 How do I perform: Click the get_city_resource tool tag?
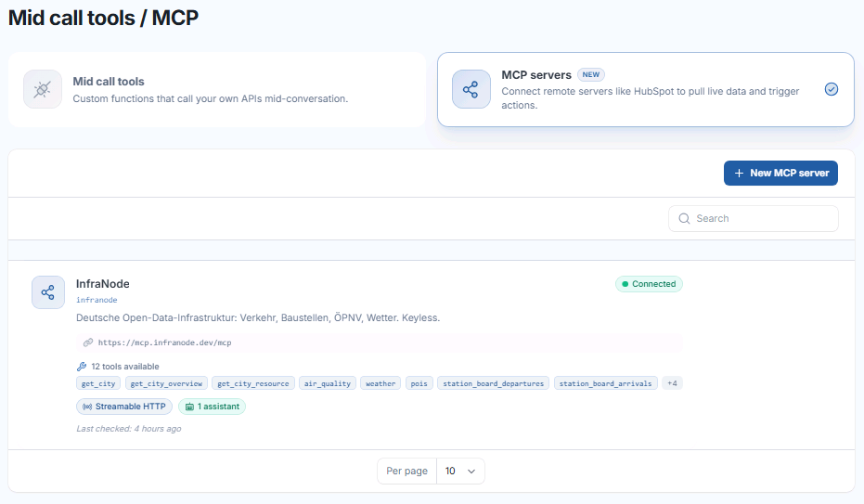[x=253, y=383]
